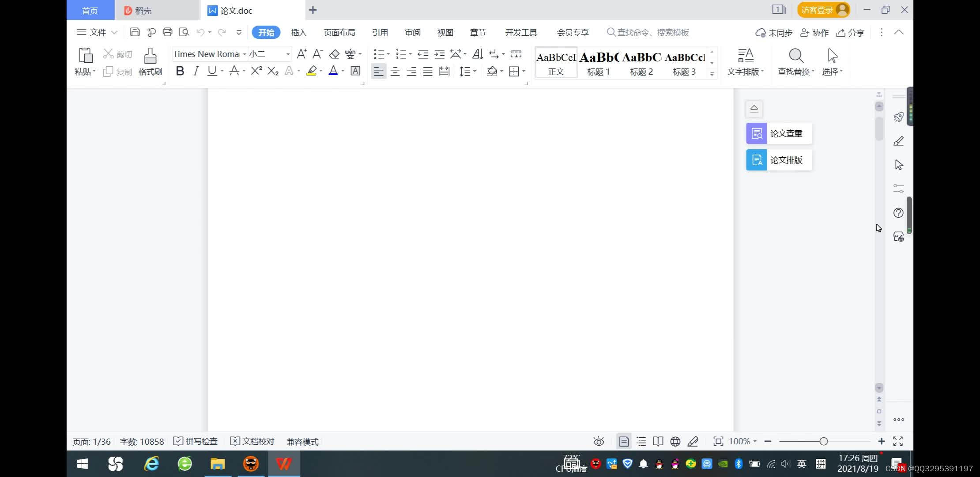The image size is (980, 477).
Task: Toggle bold formatting
Action: click(180, 71)
